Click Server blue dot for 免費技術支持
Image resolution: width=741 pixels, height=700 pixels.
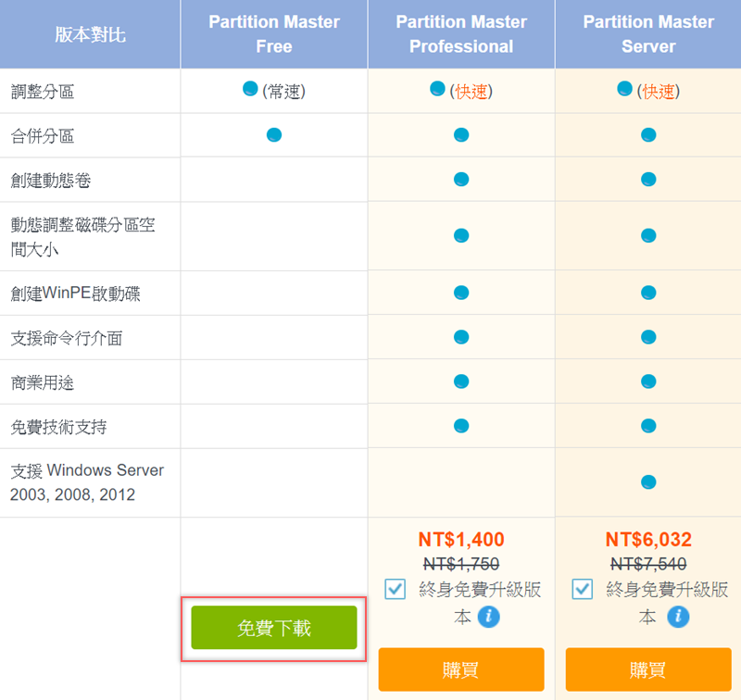tap(648, 425)
